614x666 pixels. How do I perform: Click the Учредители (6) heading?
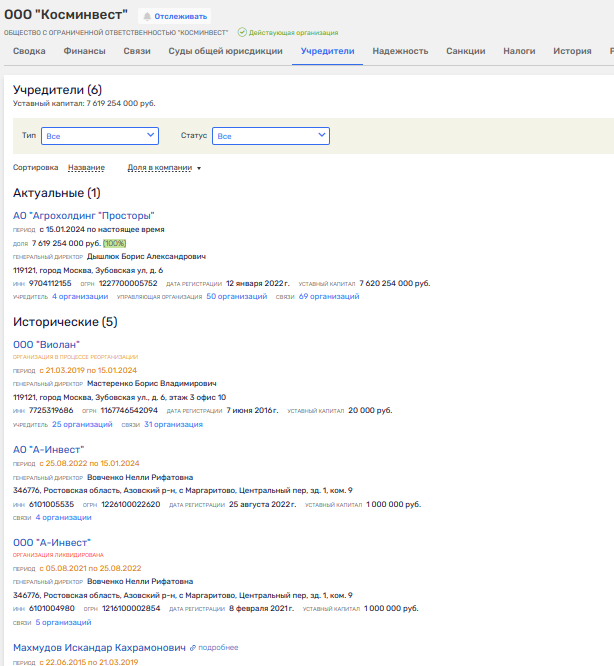tap(57, 90)
